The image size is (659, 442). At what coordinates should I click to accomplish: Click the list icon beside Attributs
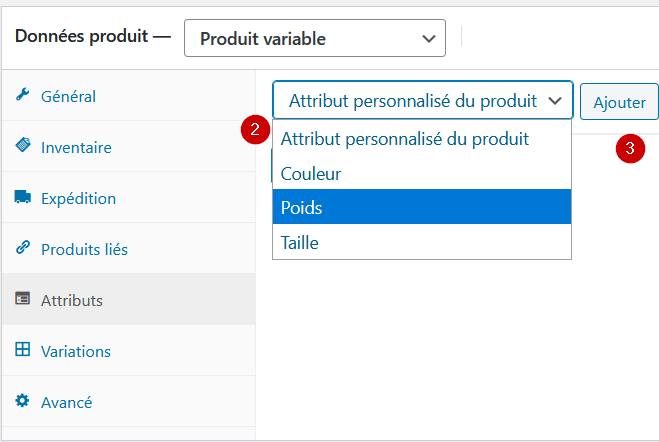point(23,298)
